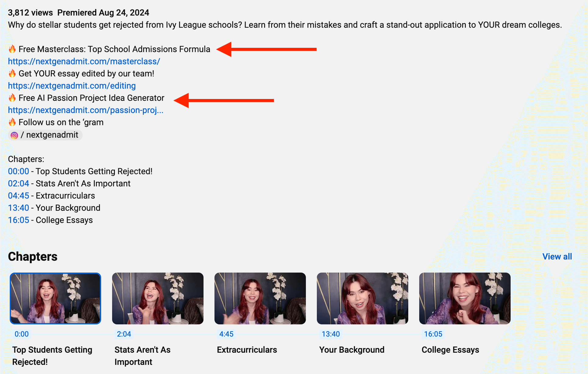The height and width of the screenshot is (374, 588).
Task: Click the College Essays chapter title text
Action: (451, 350)
